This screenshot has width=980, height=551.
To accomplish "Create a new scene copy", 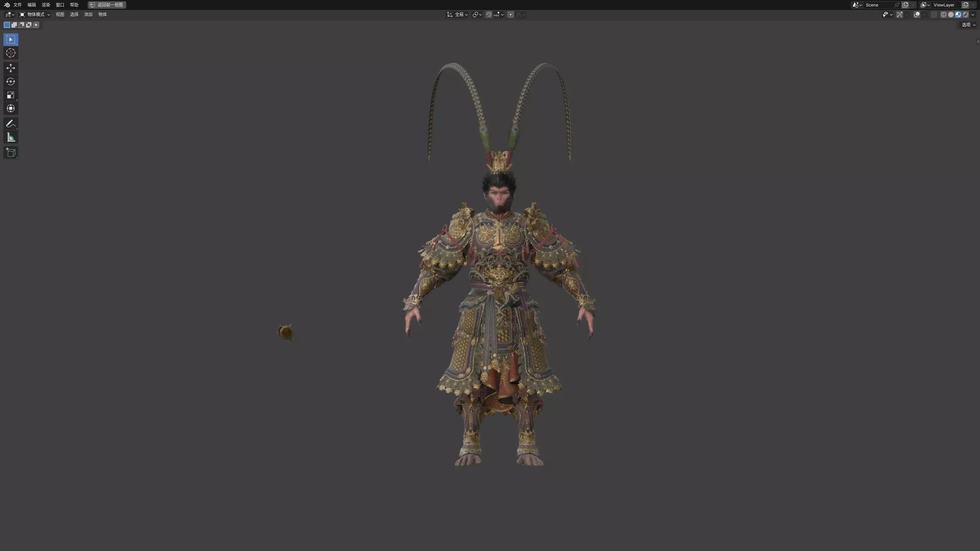I will pos(905,5).
